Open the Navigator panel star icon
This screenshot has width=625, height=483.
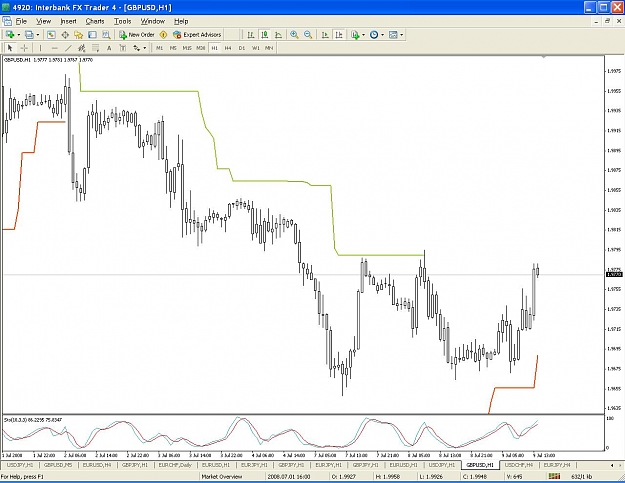(79, 35)
